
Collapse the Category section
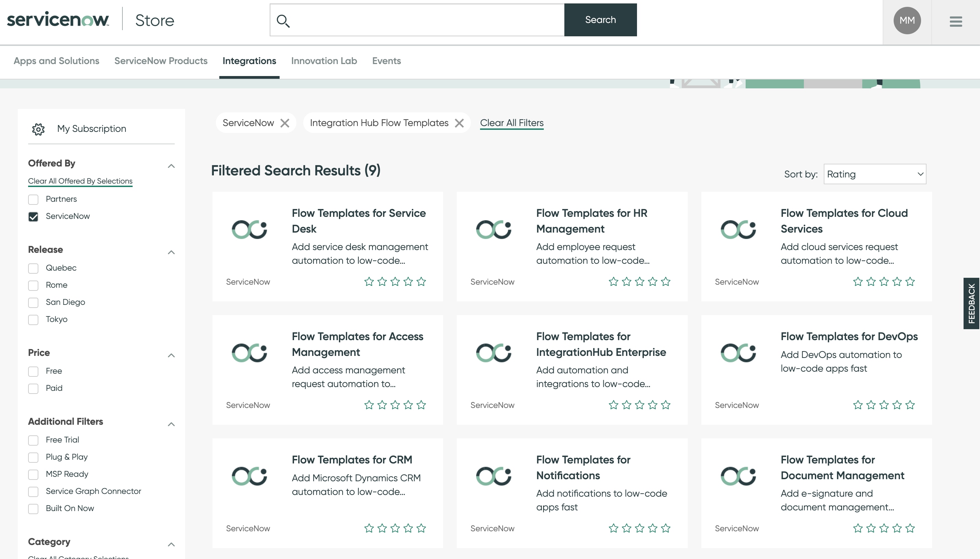171,544
